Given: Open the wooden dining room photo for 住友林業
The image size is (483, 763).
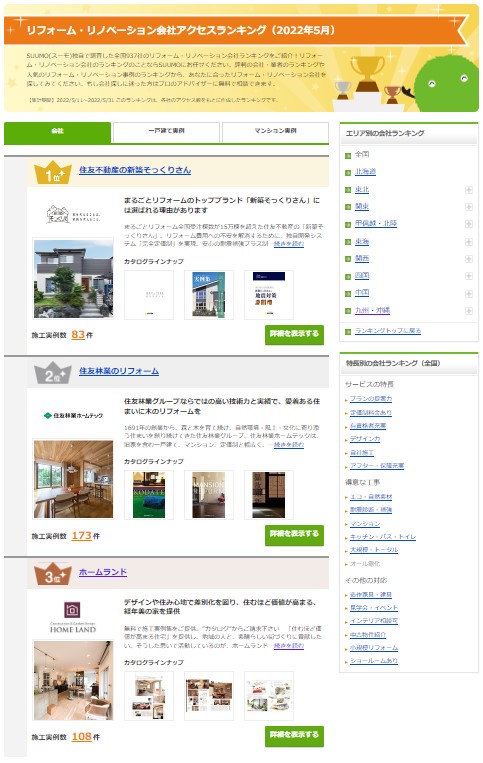Looking at the screenshot, I should click(73, 479).
